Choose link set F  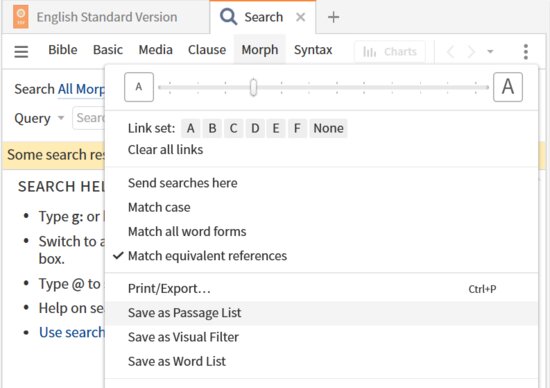[x=297, y=128]
